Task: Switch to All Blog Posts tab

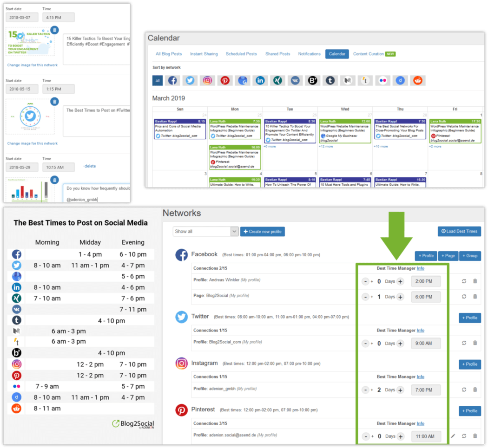Action: (x=169, y=54)
